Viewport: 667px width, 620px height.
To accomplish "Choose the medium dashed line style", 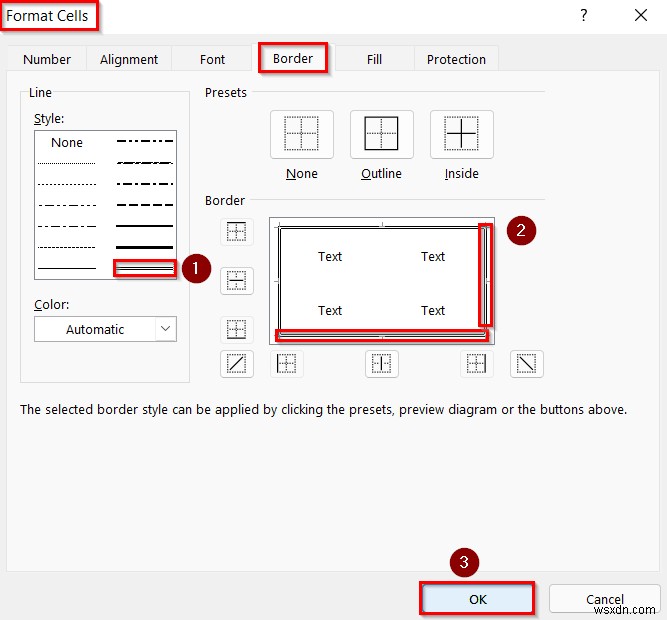I will [145, 205].
